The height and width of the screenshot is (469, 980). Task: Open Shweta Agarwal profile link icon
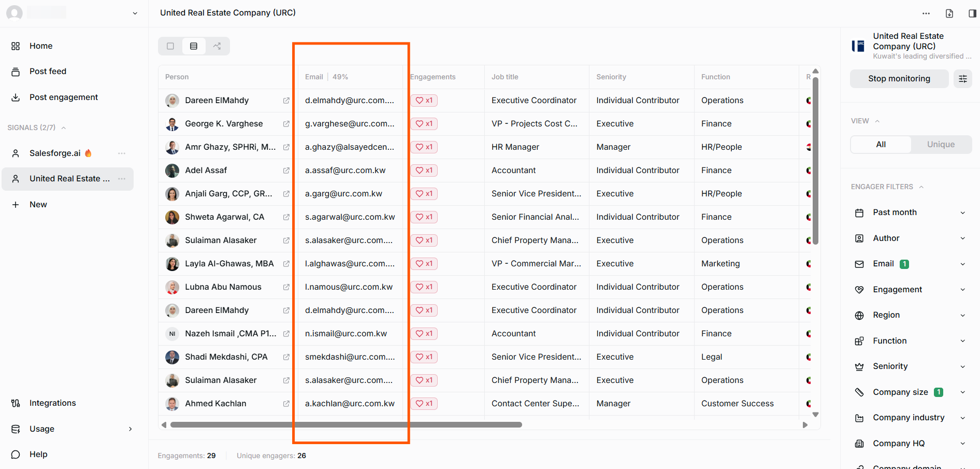[286, 217]
